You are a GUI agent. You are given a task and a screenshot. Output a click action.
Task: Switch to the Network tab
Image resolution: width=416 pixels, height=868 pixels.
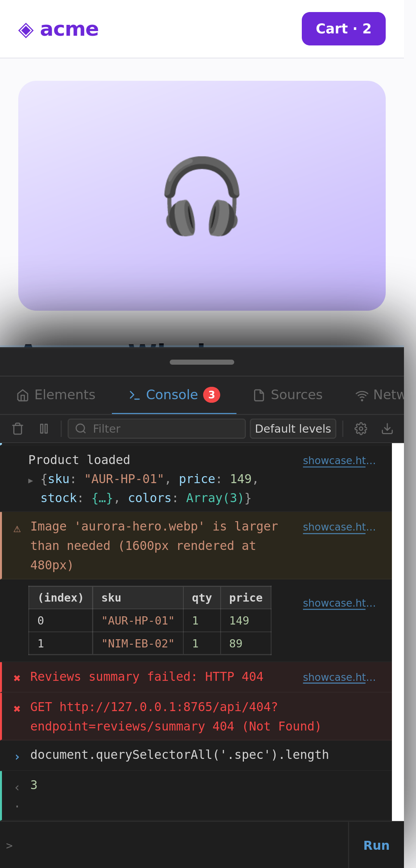[x=379, y=395]
